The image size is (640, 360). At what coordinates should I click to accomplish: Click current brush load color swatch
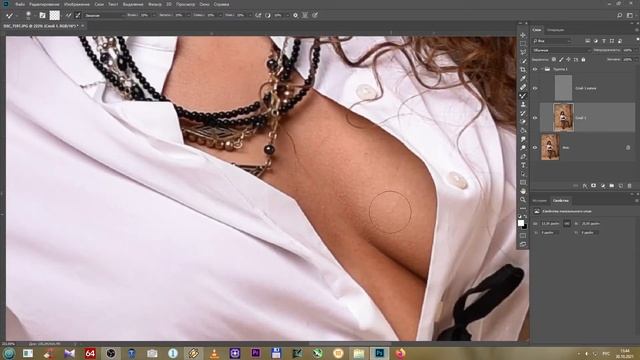click(x=55, y=15)
